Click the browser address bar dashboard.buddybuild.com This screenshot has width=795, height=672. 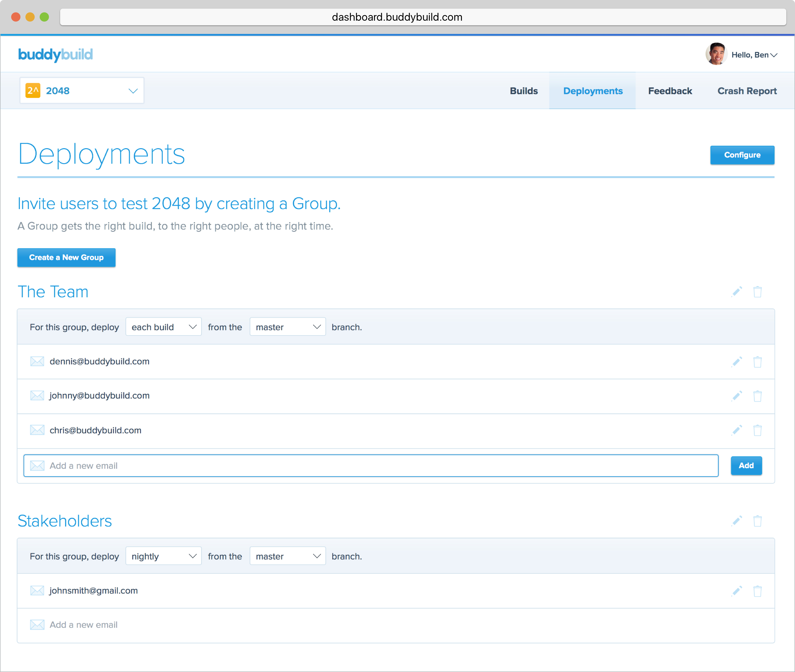click(x=423, y=17)
